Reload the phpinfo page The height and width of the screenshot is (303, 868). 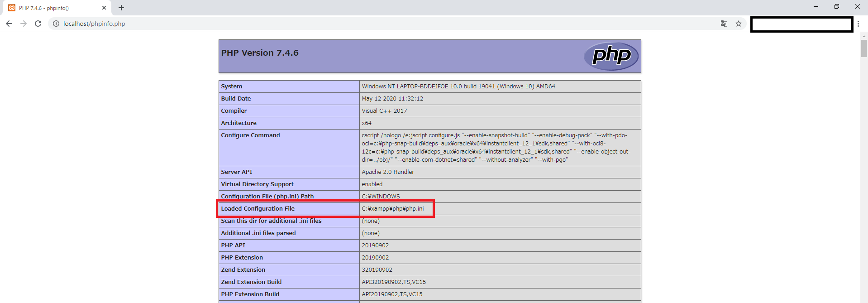click(x=38, y=24)
